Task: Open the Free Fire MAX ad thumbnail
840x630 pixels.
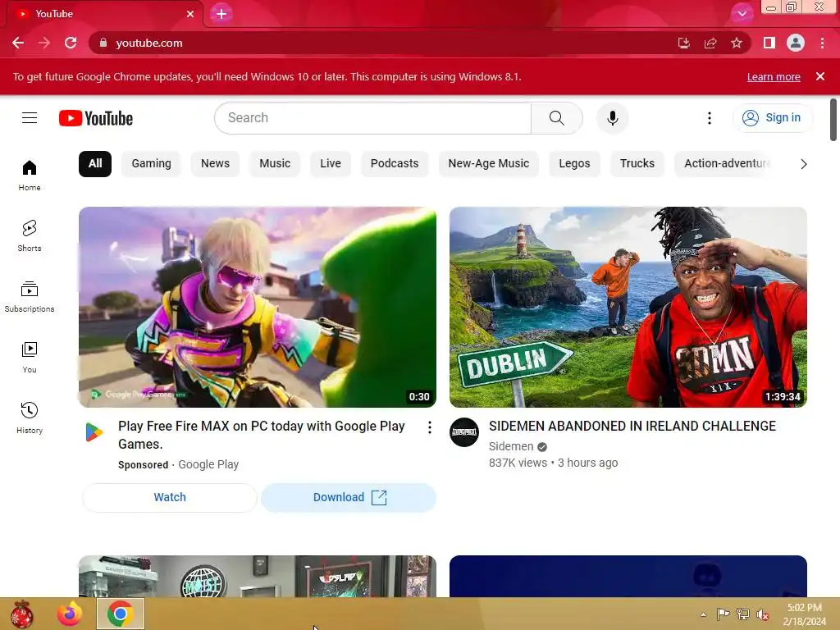Action: pyautogui.click(x=257, y=307)
